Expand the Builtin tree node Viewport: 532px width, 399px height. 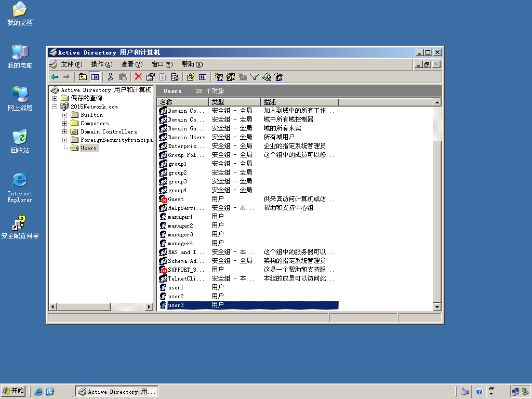64,115
